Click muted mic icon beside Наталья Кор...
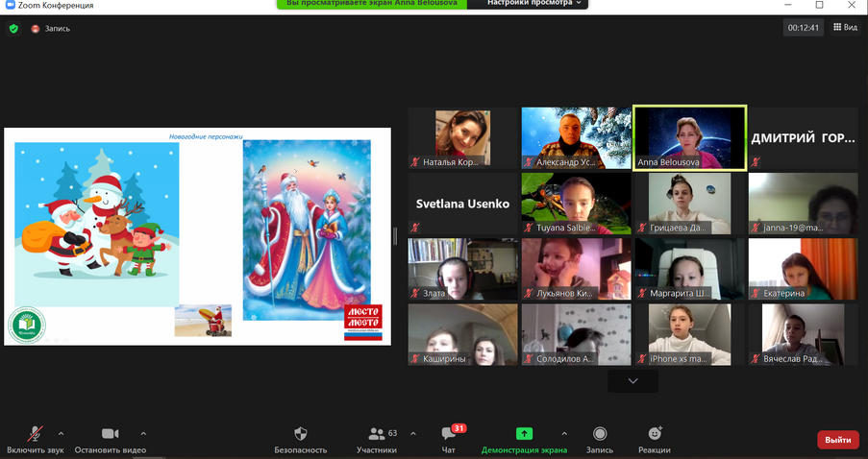Viewport: 868px width, 459px height. [x=415, y=162]
